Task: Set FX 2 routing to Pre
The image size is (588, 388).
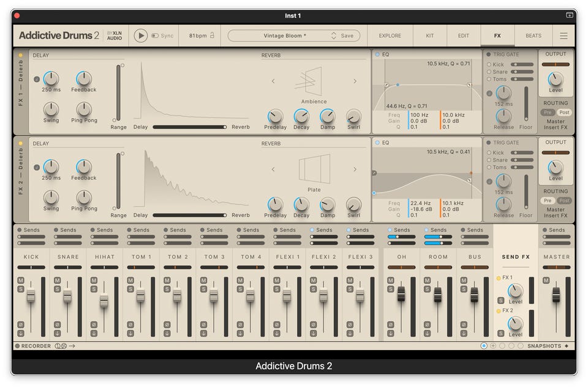Action: (x=548, y=201)
